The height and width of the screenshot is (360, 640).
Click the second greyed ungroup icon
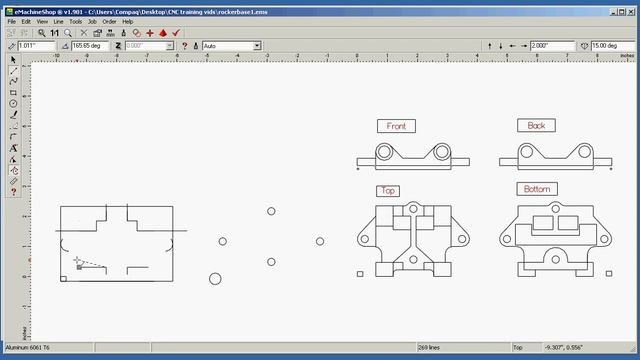click(x=24, y=33)
